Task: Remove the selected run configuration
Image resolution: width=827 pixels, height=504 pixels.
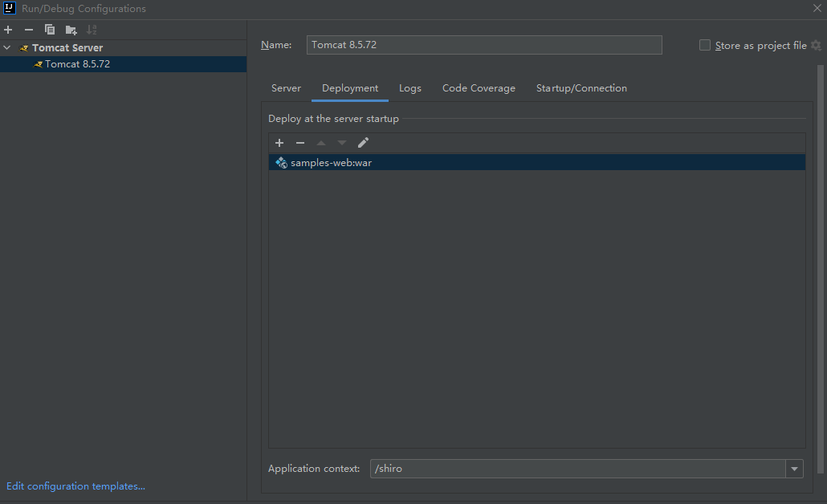Action: click(29, 30)
